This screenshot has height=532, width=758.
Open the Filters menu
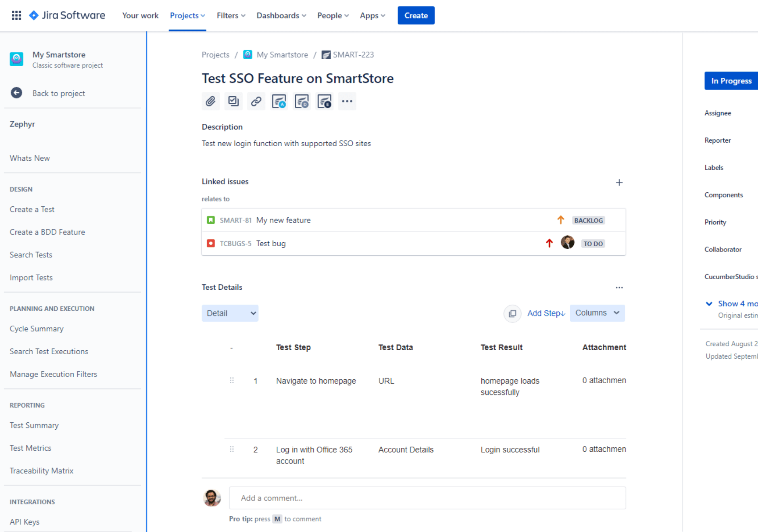(x=231, y=15)
